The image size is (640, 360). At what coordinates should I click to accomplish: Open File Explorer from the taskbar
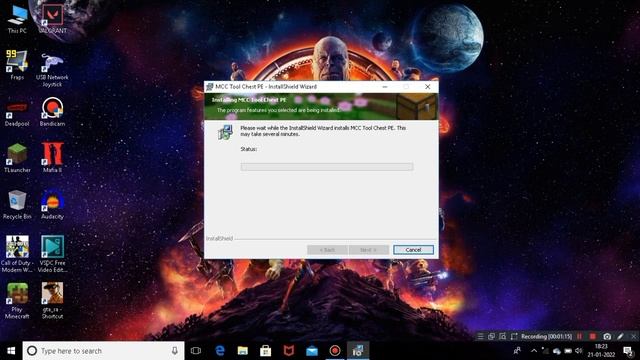(x=243, y=351)
